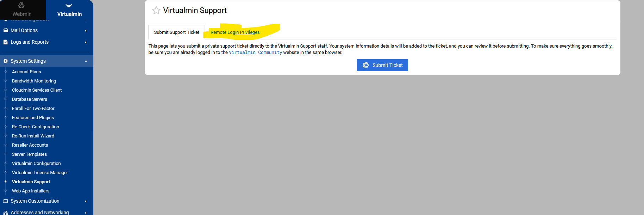
Task: Click the chevron icon above Virtualmin
Action: (69, 6)
